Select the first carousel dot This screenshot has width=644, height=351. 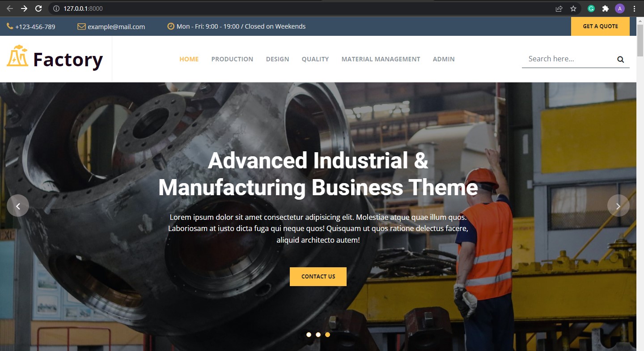pos(309,334)
